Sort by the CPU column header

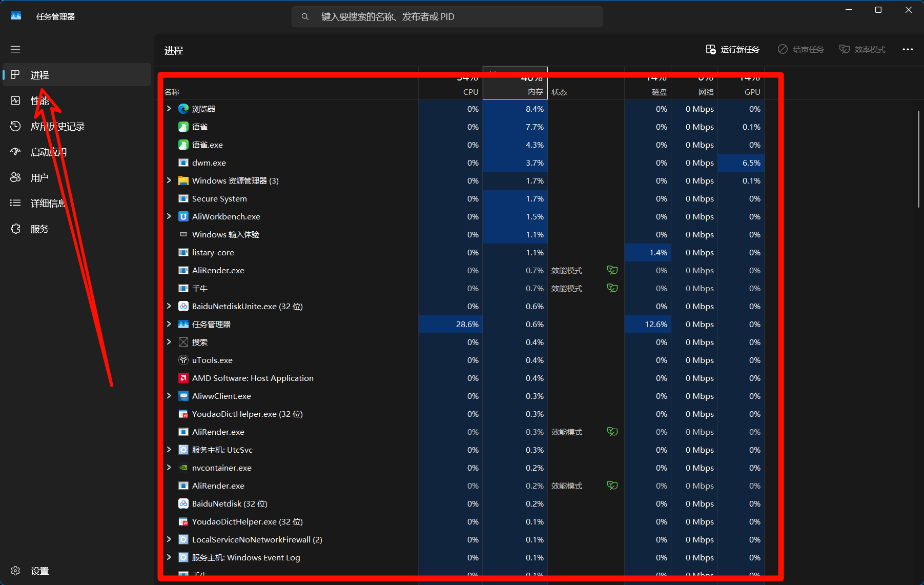click(x=450, y=83)
